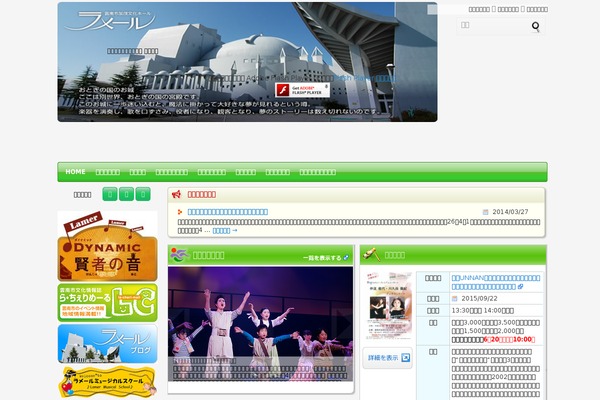Click the leftmost green text-size button

point(110,194)
